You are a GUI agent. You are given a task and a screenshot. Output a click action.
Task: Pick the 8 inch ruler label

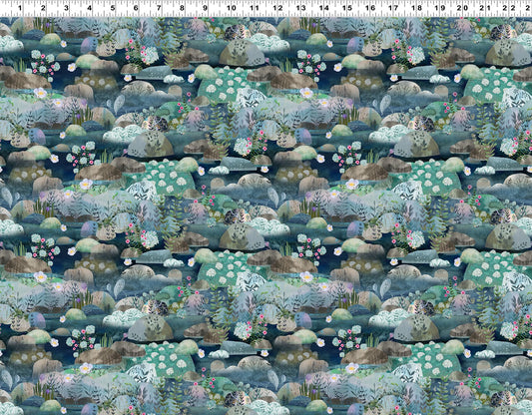click(182, 8)
